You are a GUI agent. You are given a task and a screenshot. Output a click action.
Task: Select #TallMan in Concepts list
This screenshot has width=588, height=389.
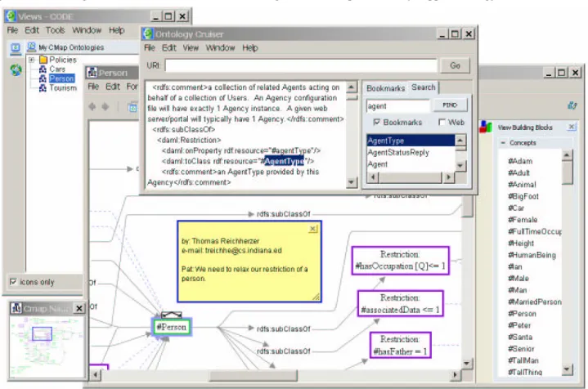(x=523, y=360)
